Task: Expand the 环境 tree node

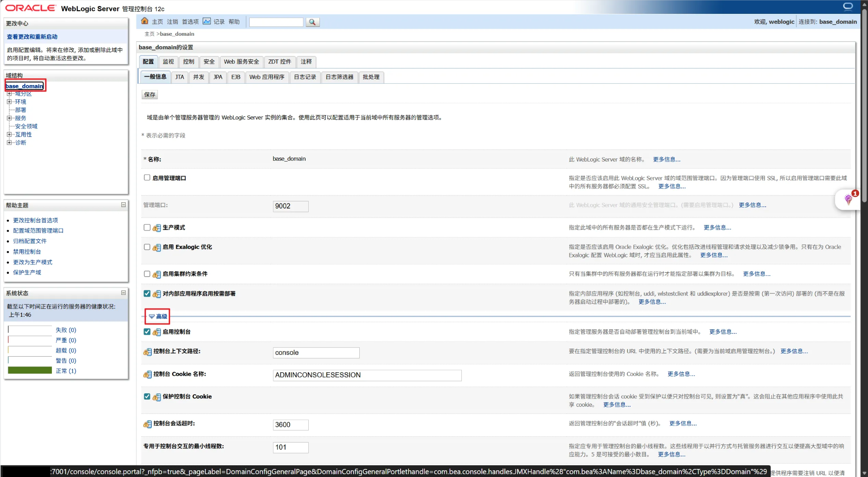Action: (x=9, y=102)
